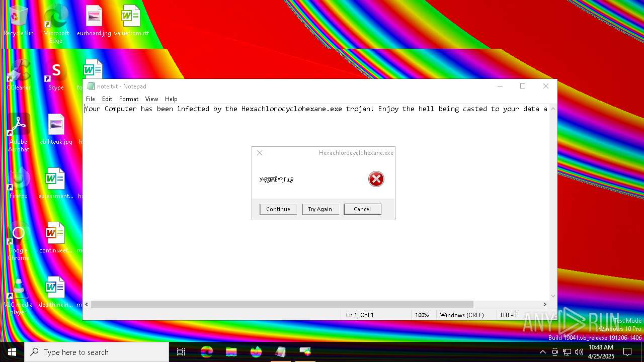The height and width of the screenshot is (362, 644).
Task: Open the Skype desktop shortcut
Action: pos(56,74)
